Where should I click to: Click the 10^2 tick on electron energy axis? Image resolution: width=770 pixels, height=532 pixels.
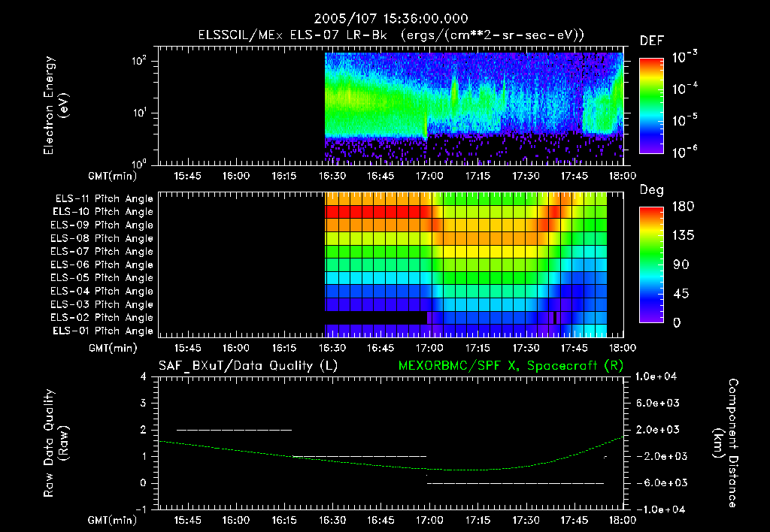(139, 62)
